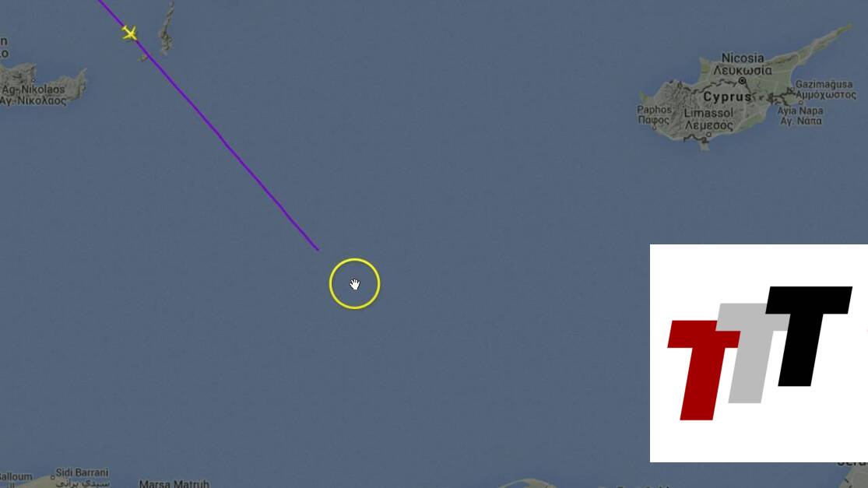Screen dimensions: 868x488
Task: Select the Salloum town label
Action: click(16, 477)
